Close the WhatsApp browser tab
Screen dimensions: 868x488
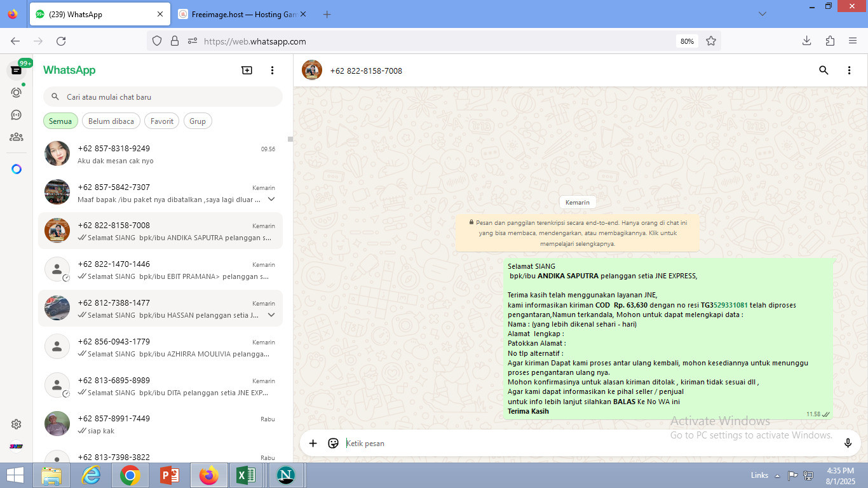pyautogui.click(x=160, y=14)
